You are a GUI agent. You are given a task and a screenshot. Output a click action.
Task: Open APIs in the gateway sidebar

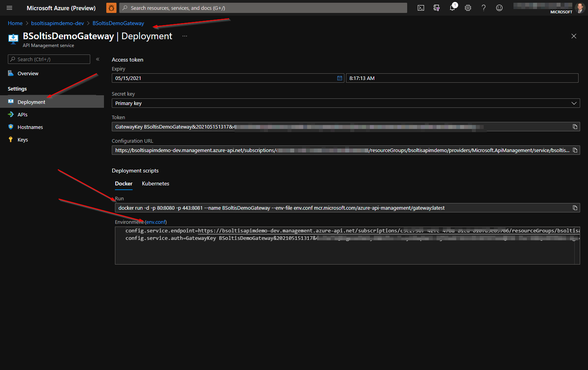[x=22, y=114]
